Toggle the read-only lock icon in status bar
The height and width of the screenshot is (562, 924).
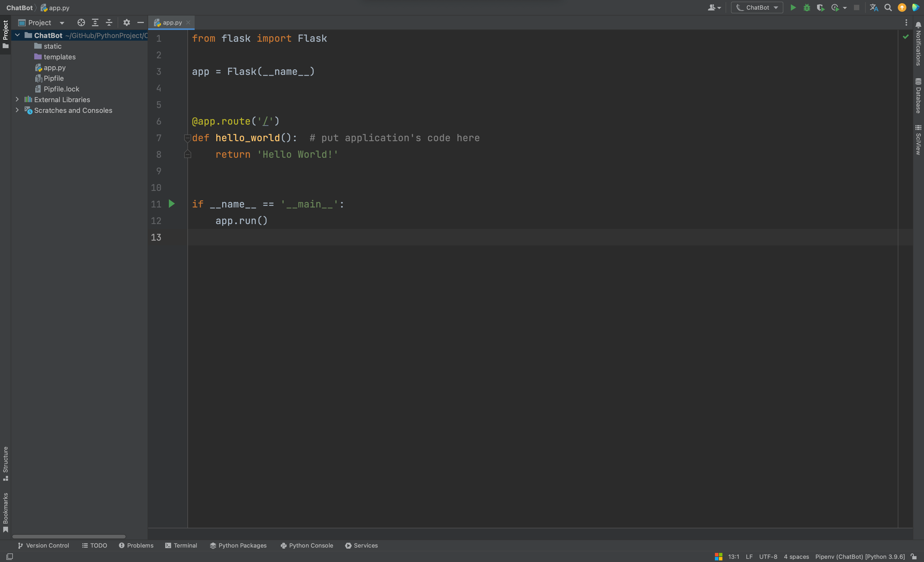coord(914,557)
